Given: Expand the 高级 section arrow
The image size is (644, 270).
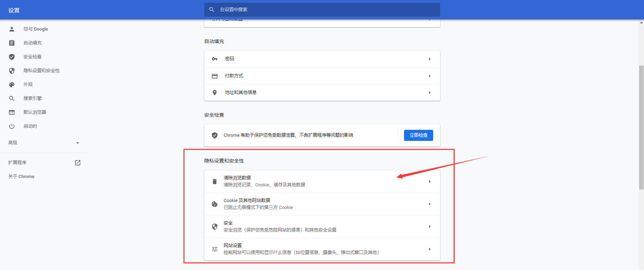Looking at the screenshot, I should (78, 143).
